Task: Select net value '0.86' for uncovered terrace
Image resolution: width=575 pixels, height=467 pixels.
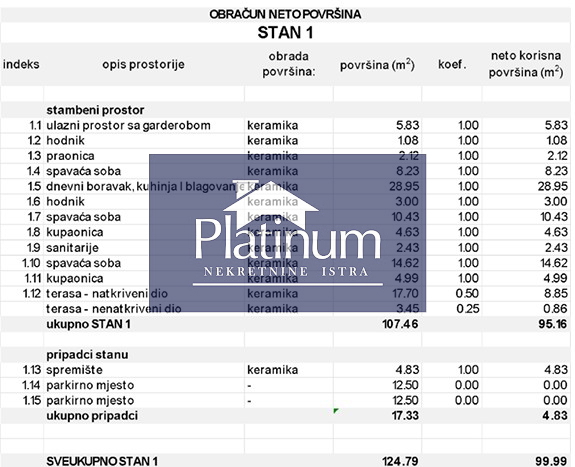Action: (556, 309)
